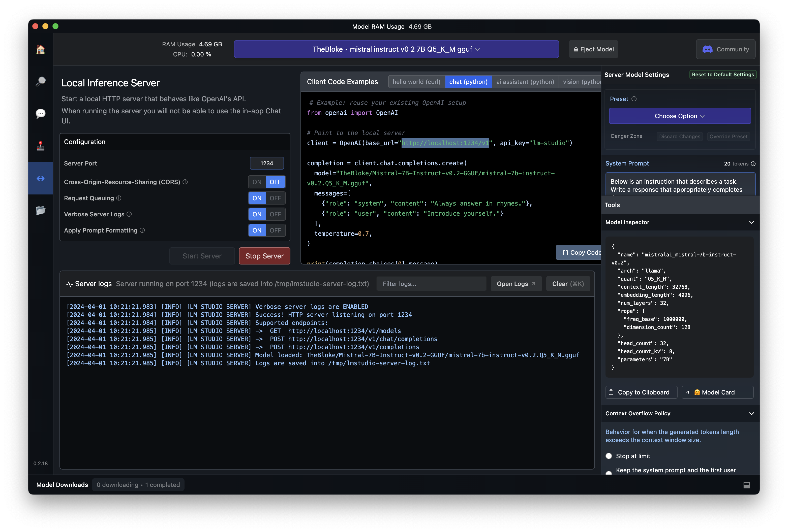Open the Preset Choose Option dropdown
The image size is (788, 532).
click(x=680, y=116)
